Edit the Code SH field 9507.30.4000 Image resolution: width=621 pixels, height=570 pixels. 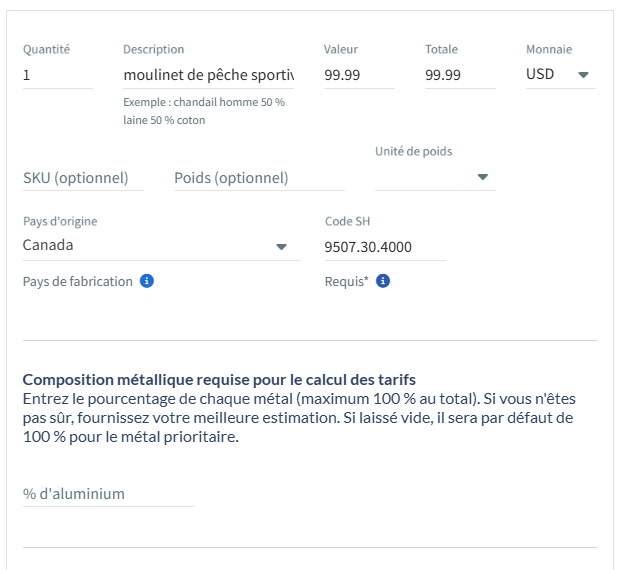pyautogui.click(x=384, y=247)
